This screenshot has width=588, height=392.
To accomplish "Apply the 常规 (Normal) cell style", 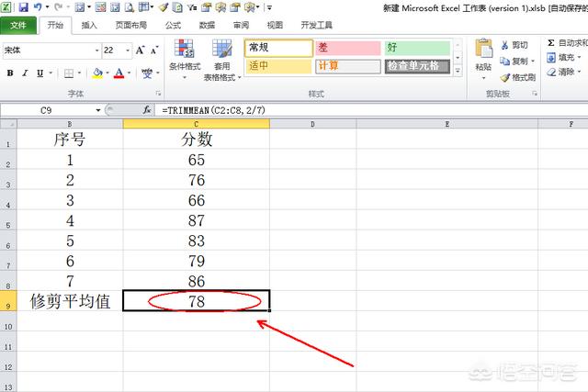I will 278,48.
